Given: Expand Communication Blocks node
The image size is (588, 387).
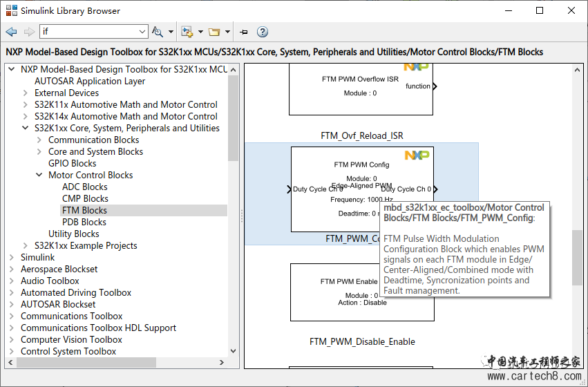Looking at the screenshot, I should 39,140.
